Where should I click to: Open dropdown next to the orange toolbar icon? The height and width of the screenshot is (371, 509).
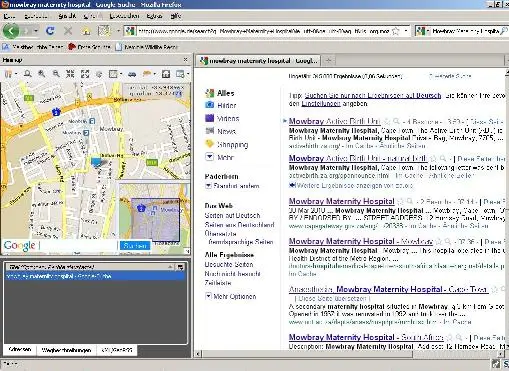click(154, 74)
